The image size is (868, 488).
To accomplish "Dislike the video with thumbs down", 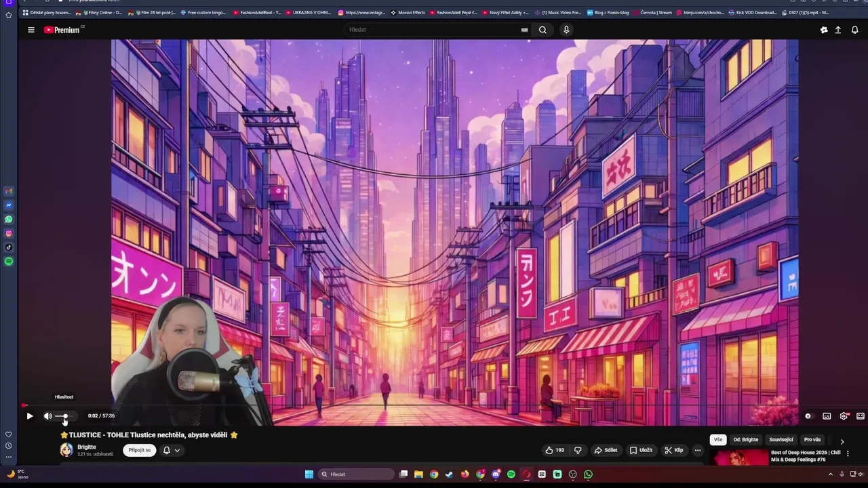I will click(578, 450).
